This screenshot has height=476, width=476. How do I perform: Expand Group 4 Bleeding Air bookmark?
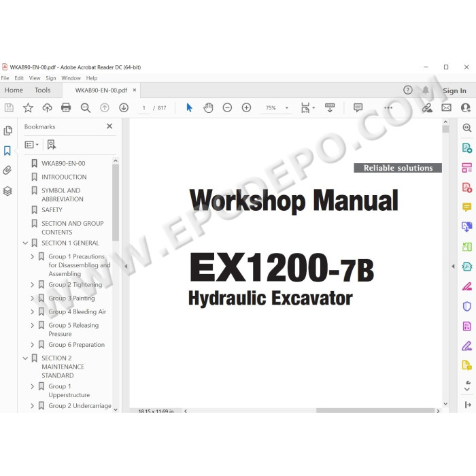[x=32, y=311]
